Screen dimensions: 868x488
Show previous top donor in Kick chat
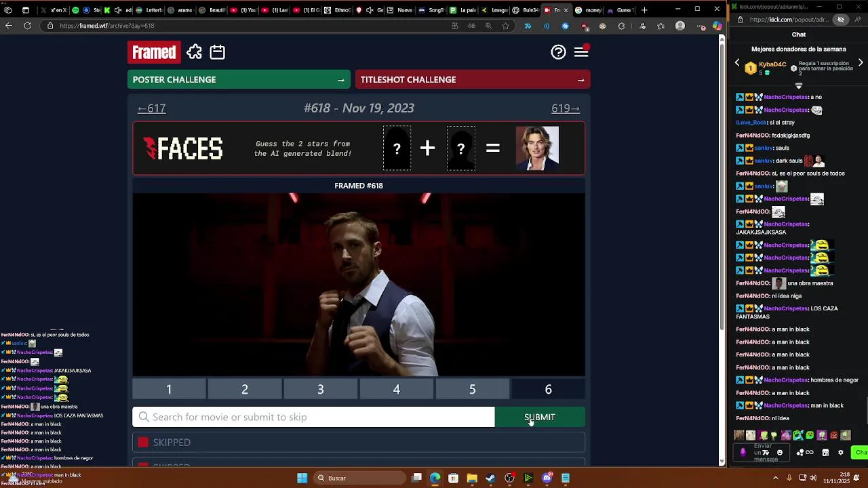(737, 63)
